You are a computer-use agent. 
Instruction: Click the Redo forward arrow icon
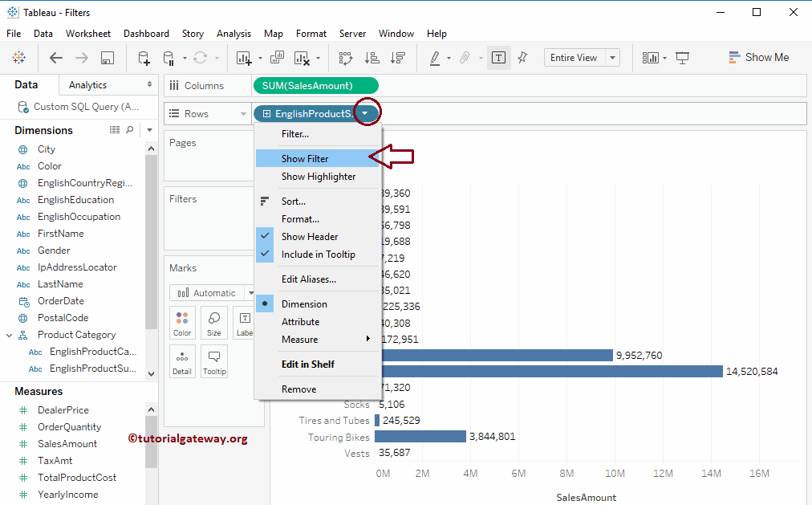pyautogui.click(x=82, y=58)
